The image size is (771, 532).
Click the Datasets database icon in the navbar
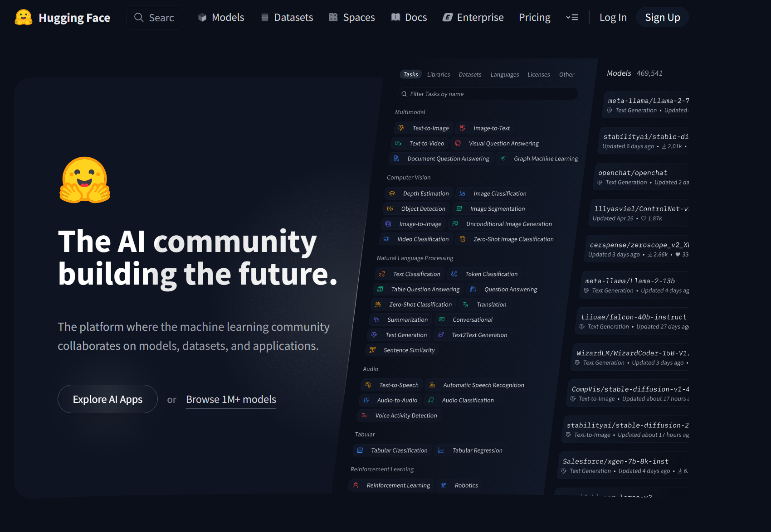click(265, 17)
